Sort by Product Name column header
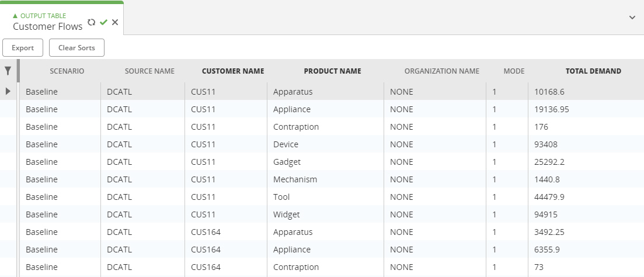Image resolution: width=644 pixels, height=277 pixels. (x=332, y=71)
